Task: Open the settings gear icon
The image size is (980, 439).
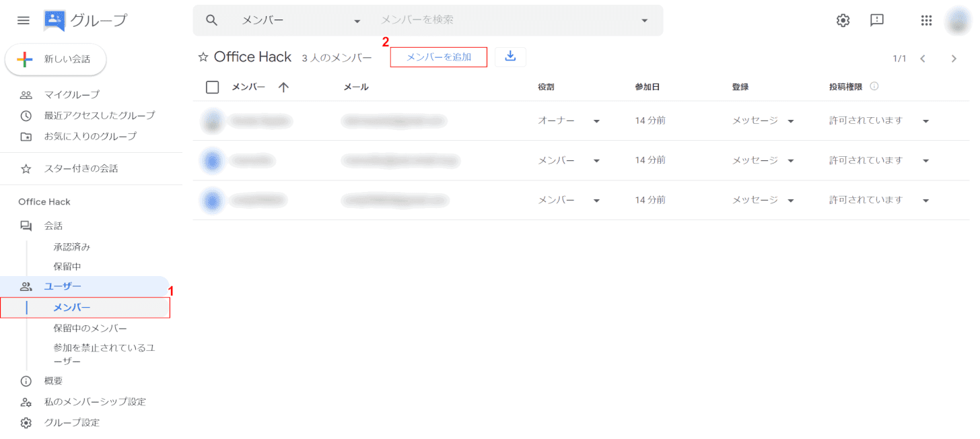Action: tap(843, 20)
